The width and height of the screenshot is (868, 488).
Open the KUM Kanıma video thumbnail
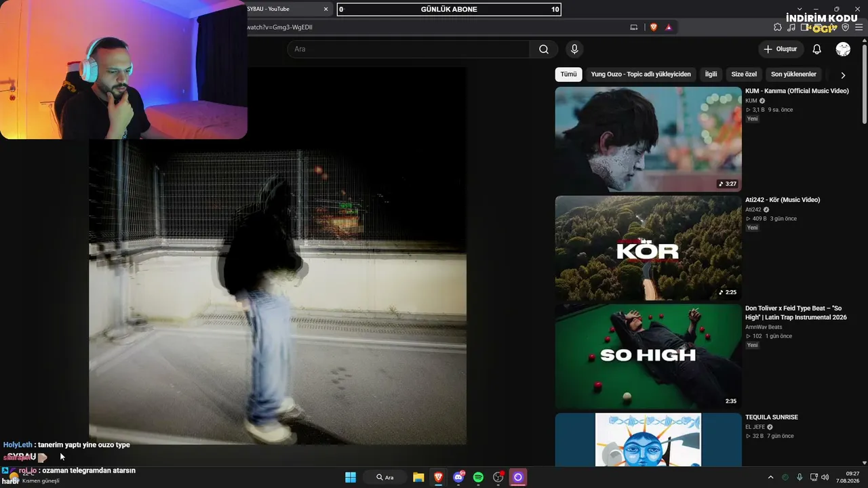(x=648, y=139)
